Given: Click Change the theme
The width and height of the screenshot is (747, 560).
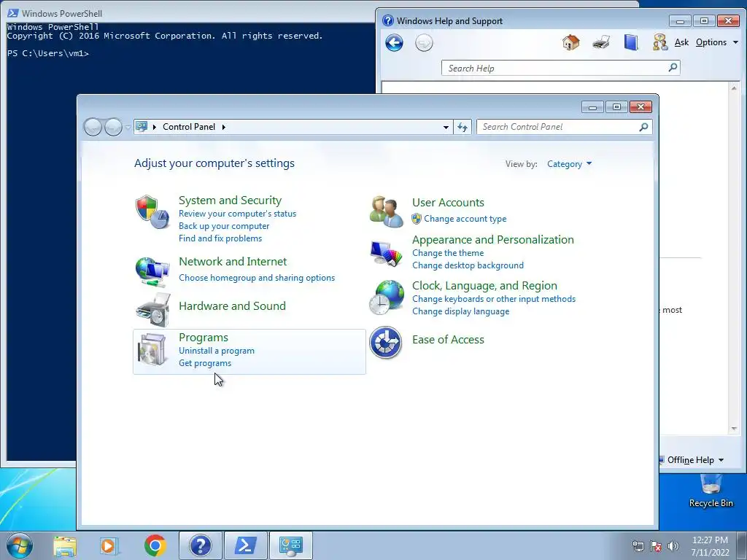Looking at the screenshot, I should point(448,253).
